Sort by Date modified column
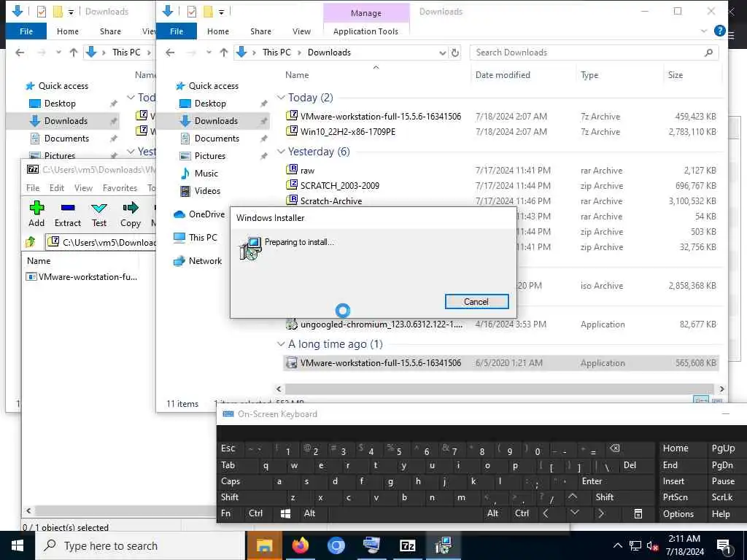 click(x=503, y=75)
